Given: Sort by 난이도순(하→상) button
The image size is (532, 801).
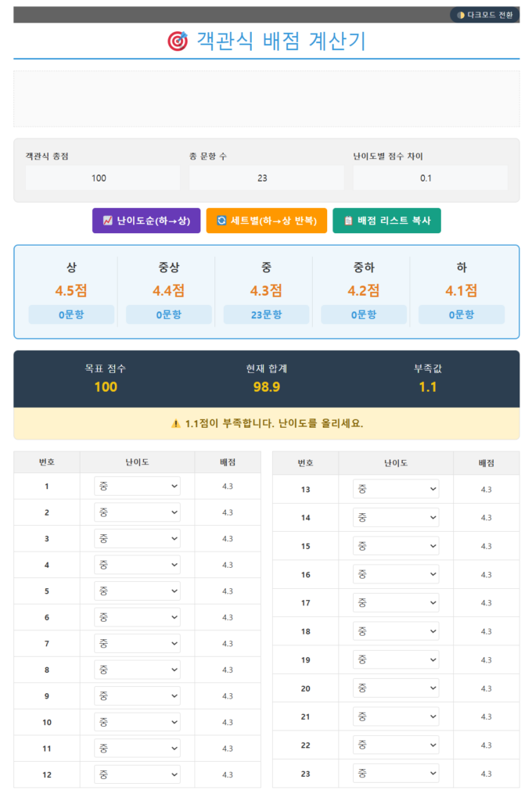Looking at the screenshot, I should (x=146, y=221).
